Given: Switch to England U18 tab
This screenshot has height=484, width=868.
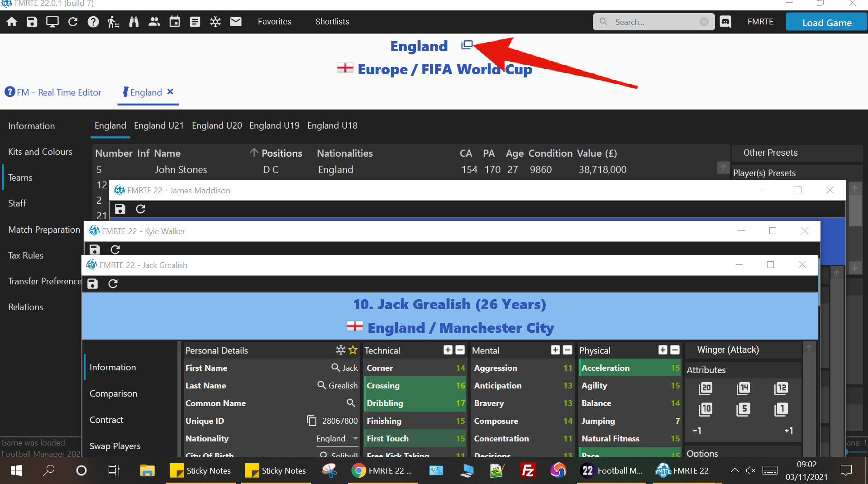Looking at the screenshot, I should click(332, 125).
